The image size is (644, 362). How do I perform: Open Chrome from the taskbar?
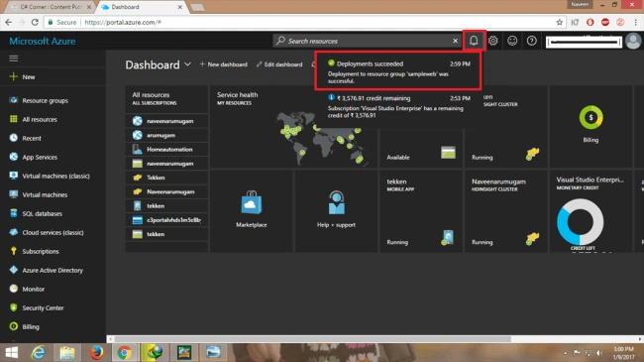point(125,352)
